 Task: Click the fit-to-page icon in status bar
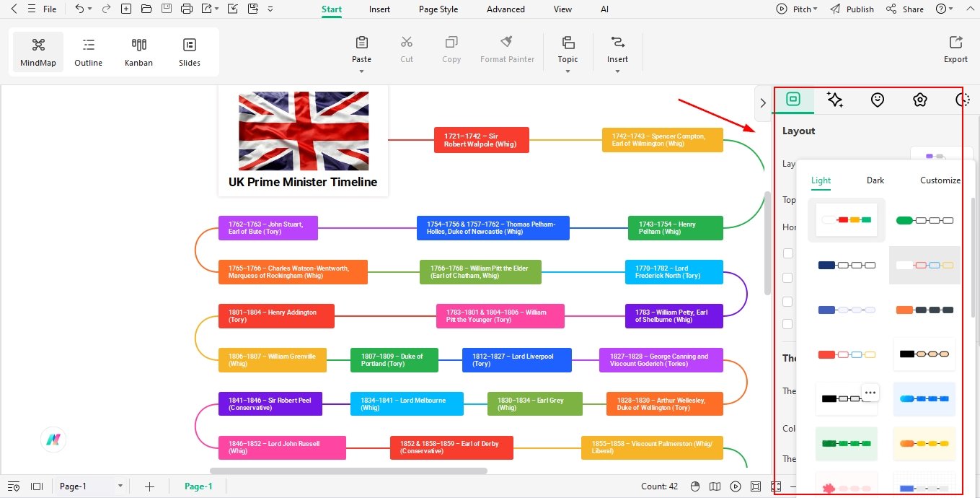pyautogui.click(x=756, y=486)
